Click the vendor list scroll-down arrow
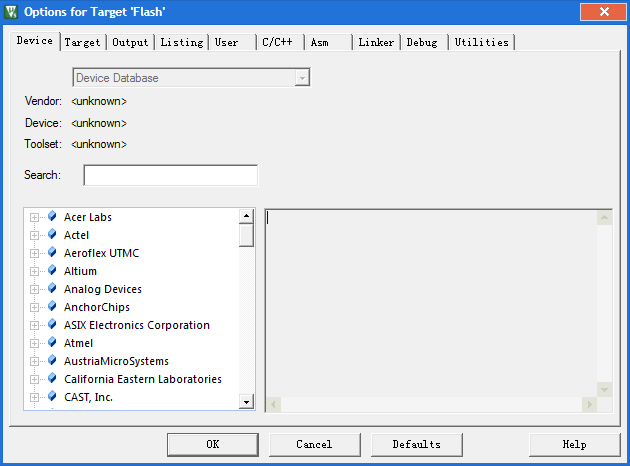The width and height of the screenshot is (630, 466). point(246,402)
